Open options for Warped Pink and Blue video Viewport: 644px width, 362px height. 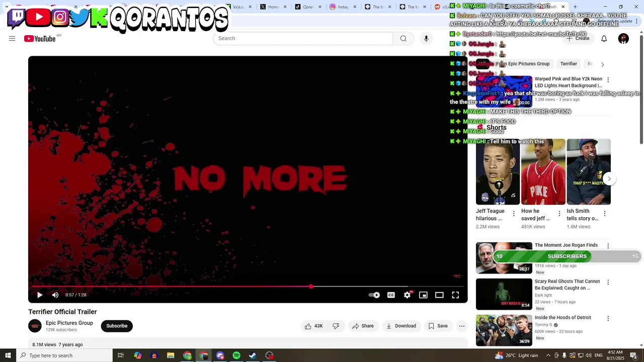pos(608,80)
